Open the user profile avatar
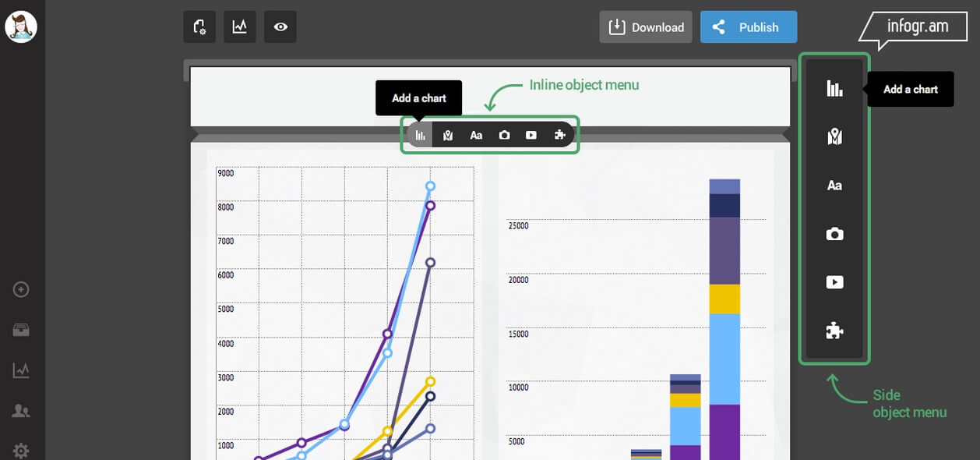980x460 pixels. [x=21, y=27]
